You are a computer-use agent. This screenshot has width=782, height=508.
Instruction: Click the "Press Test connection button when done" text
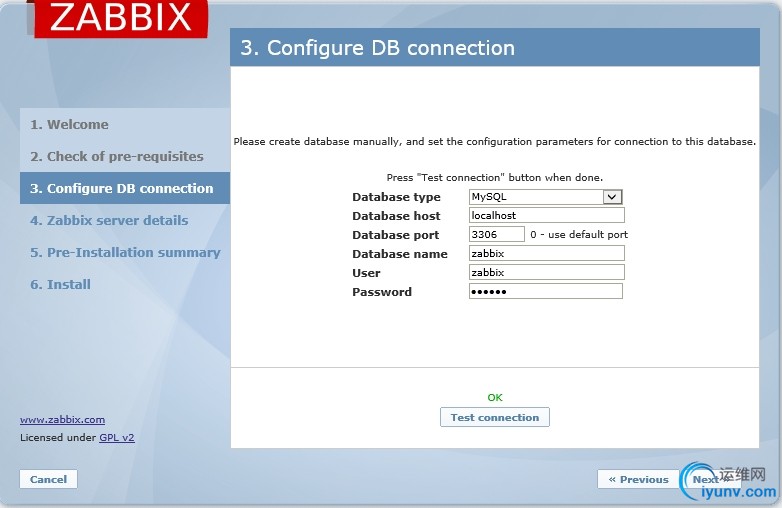(495, 177)
